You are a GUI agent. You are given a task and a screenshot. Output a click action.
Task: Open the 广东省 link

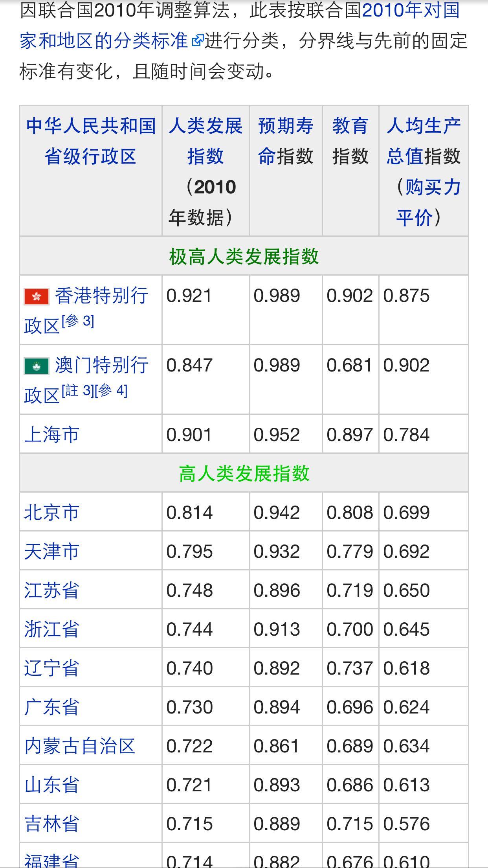[x=52, y=707]
